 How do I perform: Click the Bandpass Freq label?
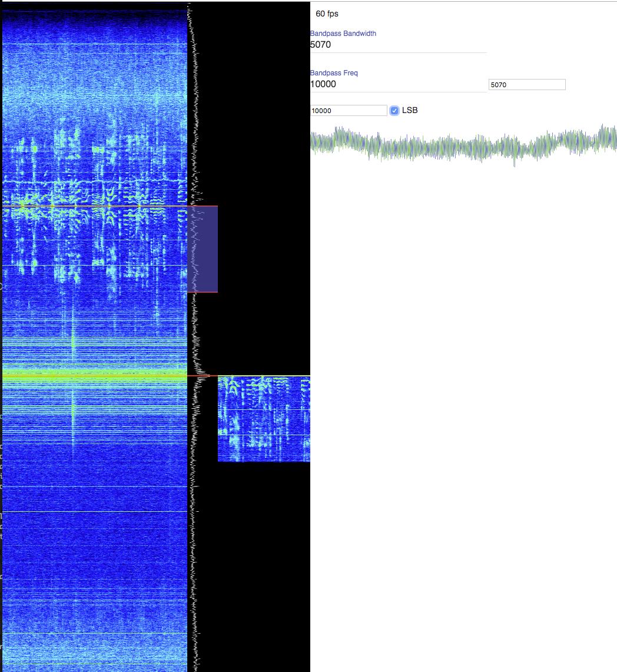click(334, 73)
